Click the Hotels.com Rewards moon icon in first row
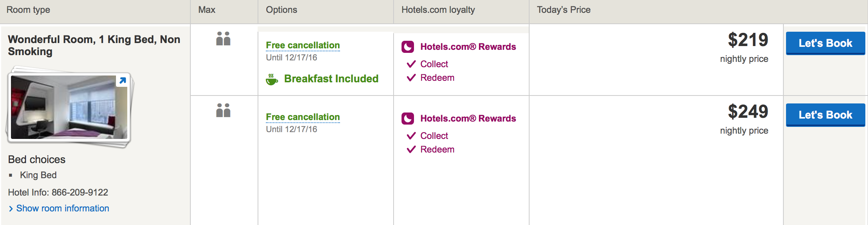The image size is (868, 225). [408, 47]
